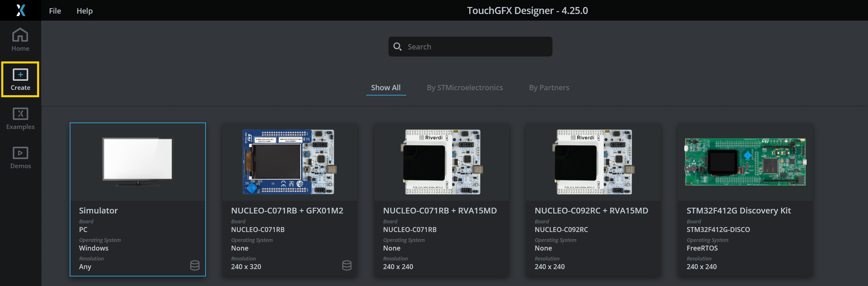Pick the NUCLEO-C092RC + RVA15MD board image
The height and width of the screenshot is (286, 868).
click(593, 162)
